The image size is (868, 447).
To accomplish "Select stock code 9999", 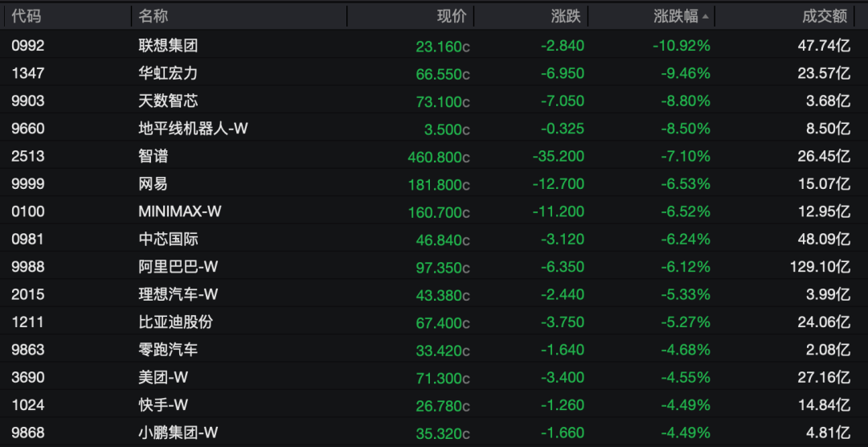I will pos(27,184).
